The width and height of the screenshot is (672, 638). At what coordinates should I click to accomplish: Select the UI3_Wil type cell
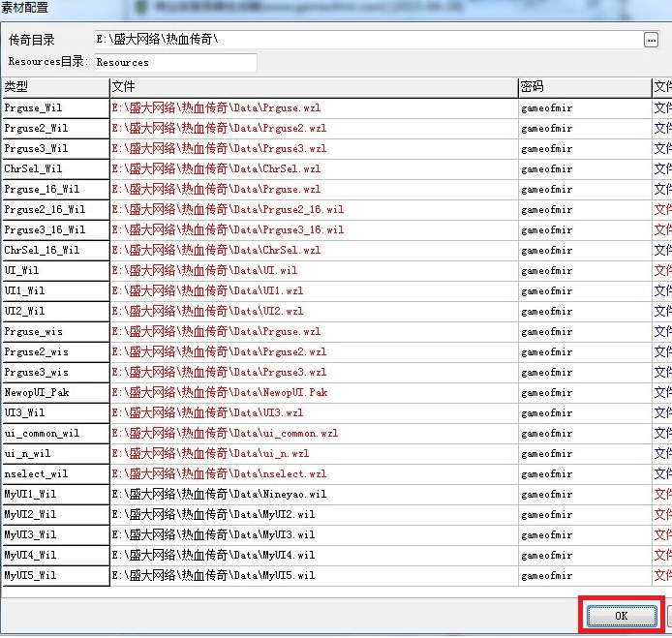[x=55, y=412]
